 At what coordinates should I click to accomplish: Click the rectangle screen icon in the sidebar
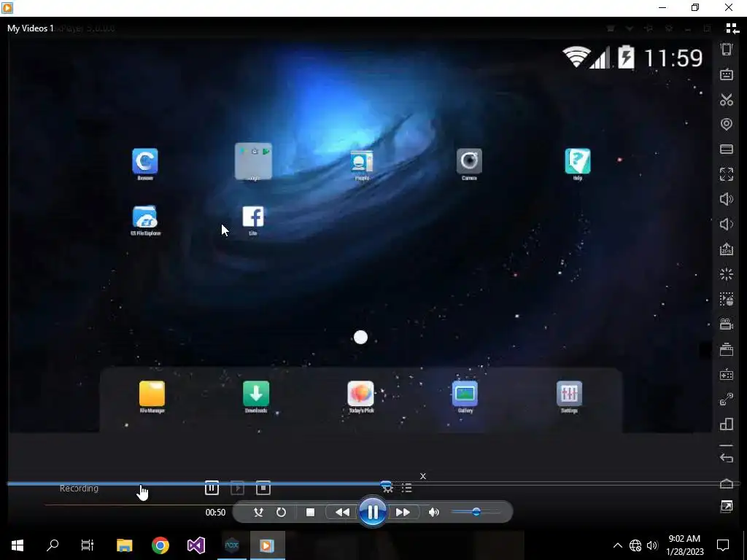pyautogui.click(x=726, y=149)
